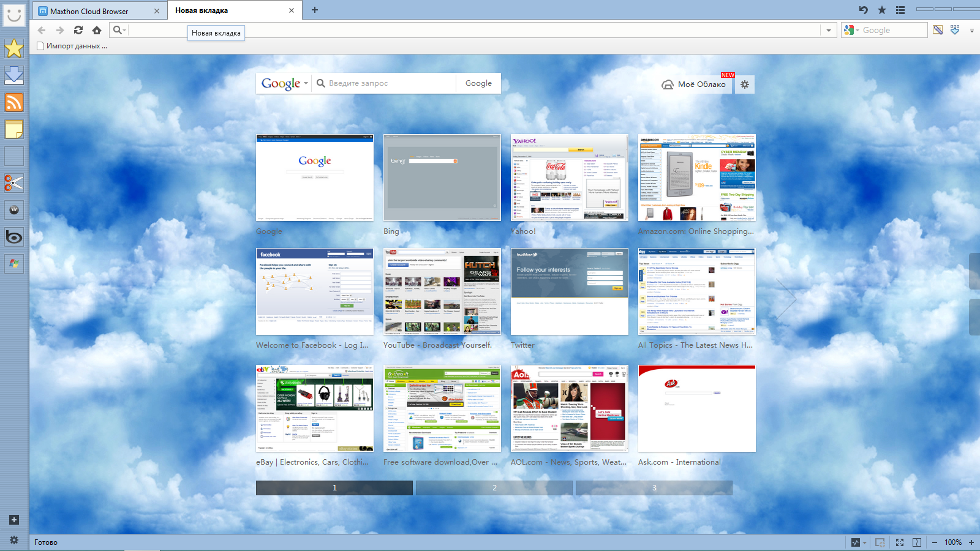980x551 pixels.
Task: Click the Моё Облако button
Action: click(694, 84)
